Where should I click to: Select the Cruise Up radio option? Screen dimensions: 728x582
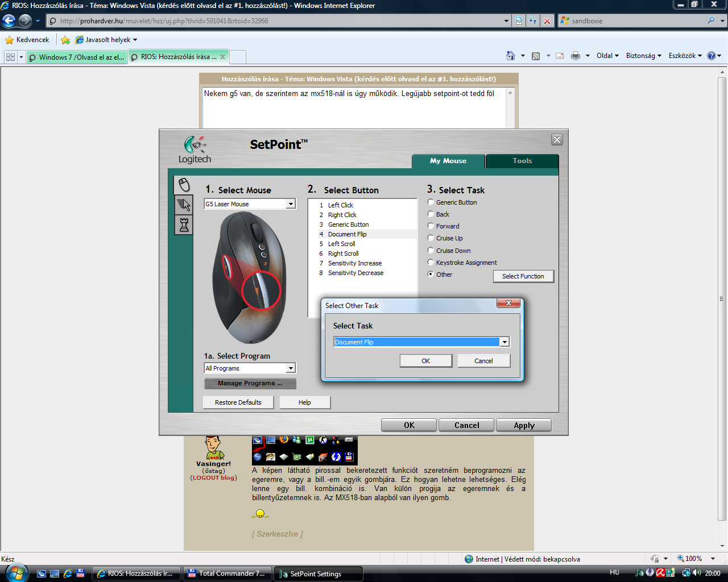[x=431, y=238]
